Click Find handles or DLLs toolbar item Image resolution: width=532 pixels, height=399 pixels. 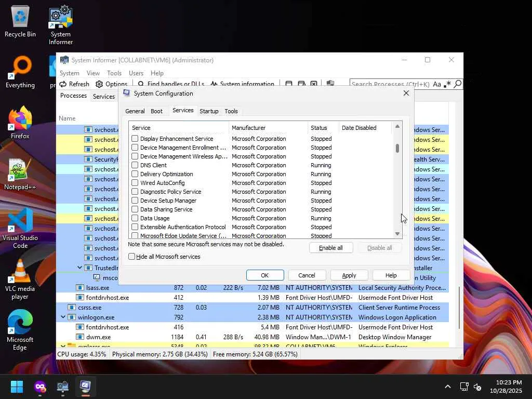point(171,84)
